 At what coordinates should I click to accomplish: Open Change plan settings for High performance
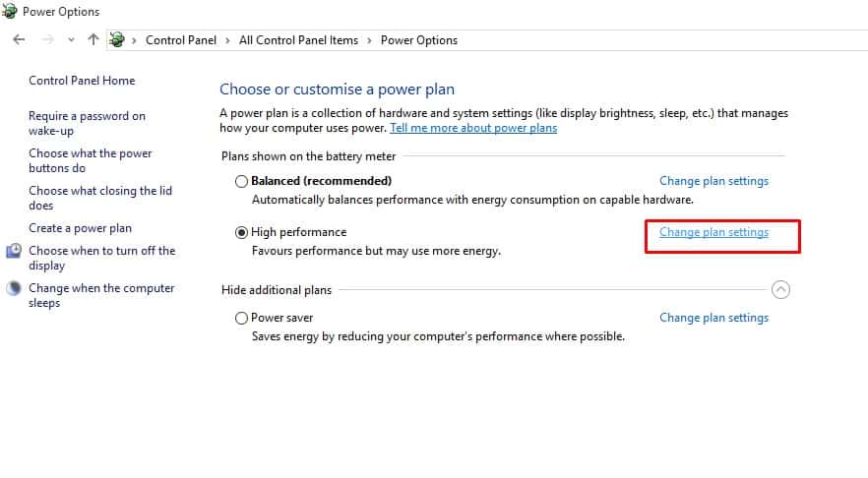coord(714,232)
